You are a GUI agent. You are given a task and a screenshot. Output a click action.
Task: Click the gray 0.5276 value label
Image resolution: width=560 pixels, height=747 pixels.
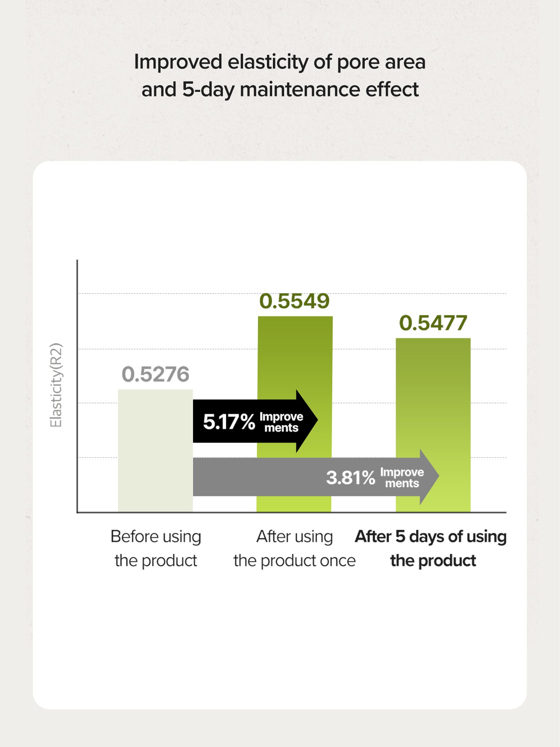coord(155,374)
